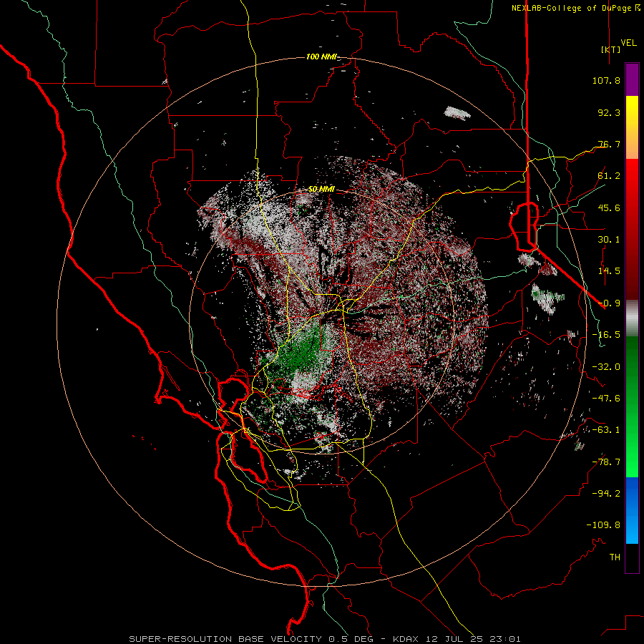Click the [KT] units label
The image size is (644, 644).
coord(610,49)
